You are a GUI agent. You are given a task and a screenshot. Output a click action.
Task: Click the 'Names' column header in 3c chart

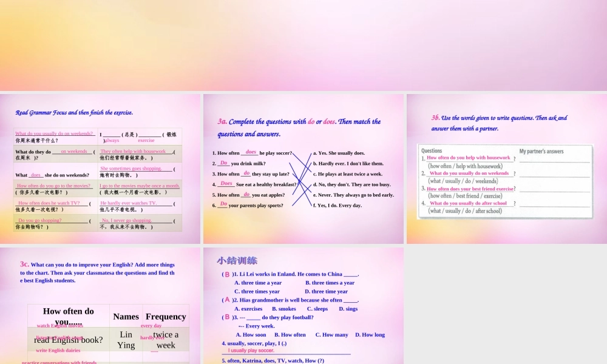click(126, 317)
